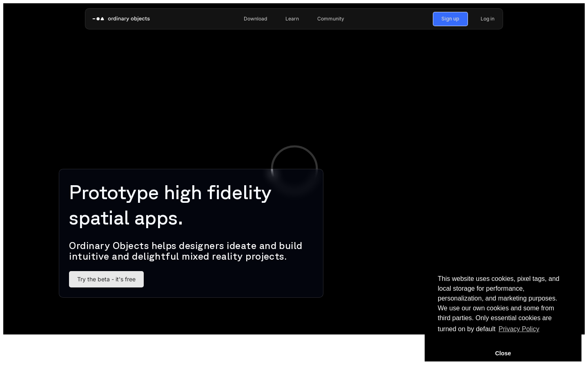588x368 pixels.
Task: Click the blue Sign up button
Action: point(450,19)
